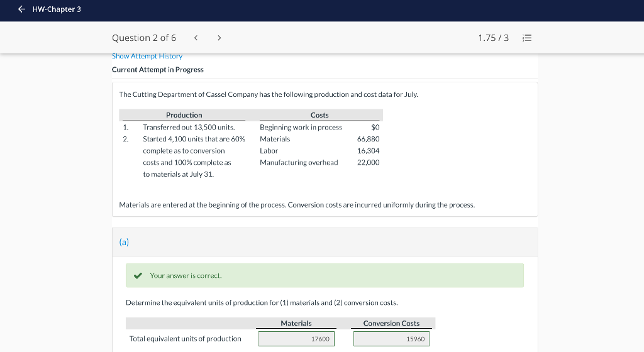Go to the next question chevron
Image resolution: width=644 pixels, height=352 pixels.
[x=219, y=38]
